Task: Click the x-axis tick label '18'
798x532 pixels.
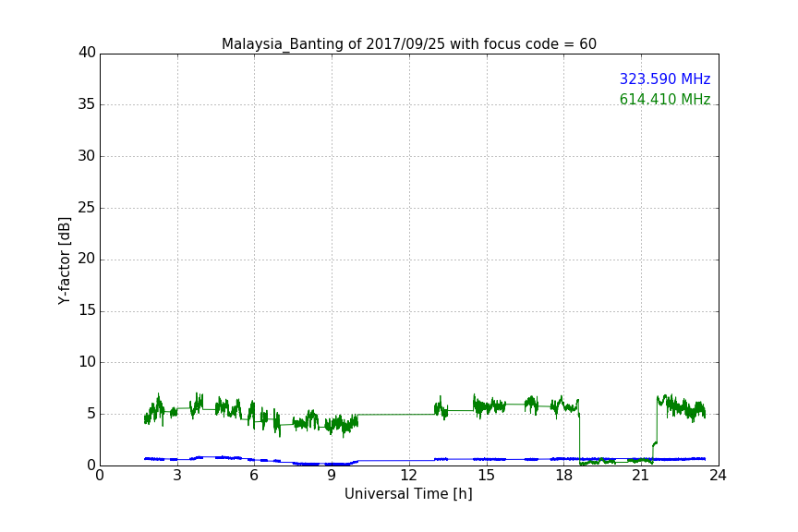Action: coord(564,476)
